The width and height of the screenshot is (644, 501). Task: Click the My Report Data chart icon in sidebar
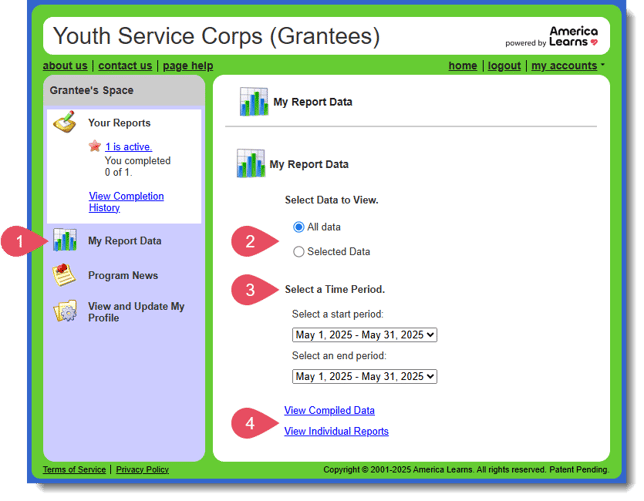[65, 241]
